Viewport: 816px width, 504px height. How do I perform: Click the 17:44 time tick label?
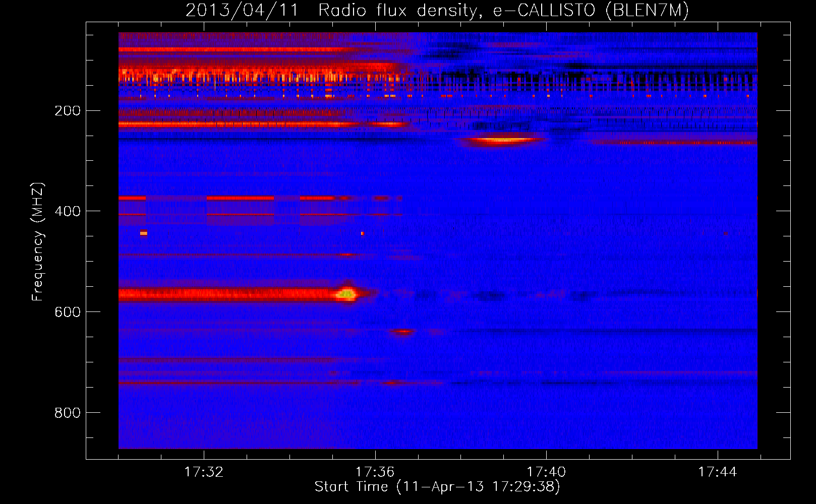[717, 472]
